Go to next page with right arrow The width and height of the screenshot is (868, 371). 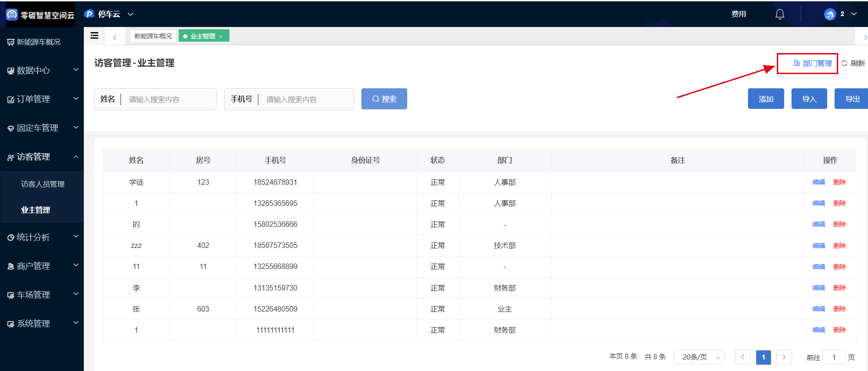coord(784,357)
